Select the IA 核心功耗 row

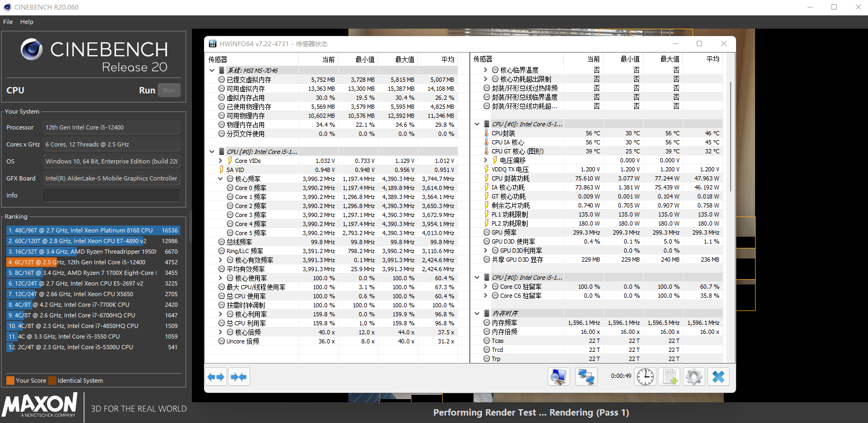tap(597, 187)
